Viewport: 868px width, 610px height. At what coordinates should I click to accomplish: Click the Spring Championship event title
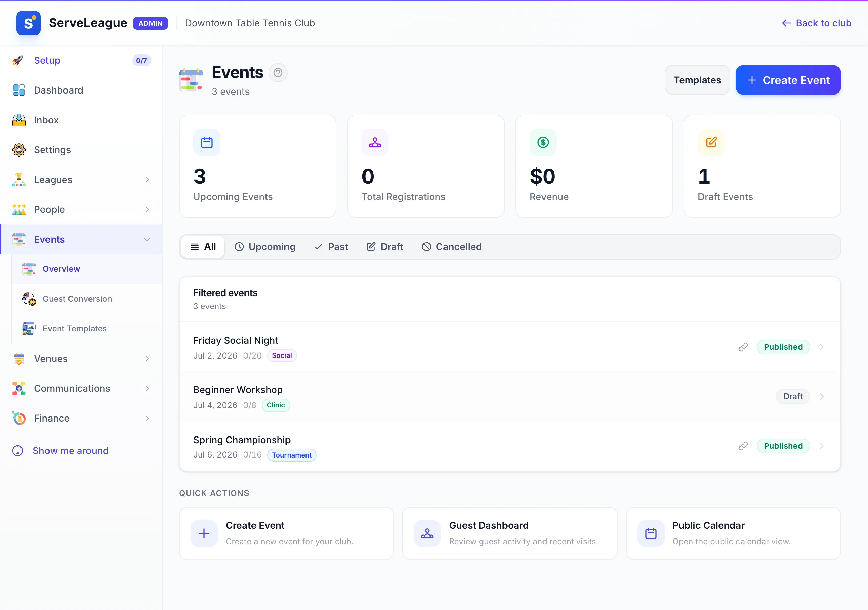(x=242, y=440)
